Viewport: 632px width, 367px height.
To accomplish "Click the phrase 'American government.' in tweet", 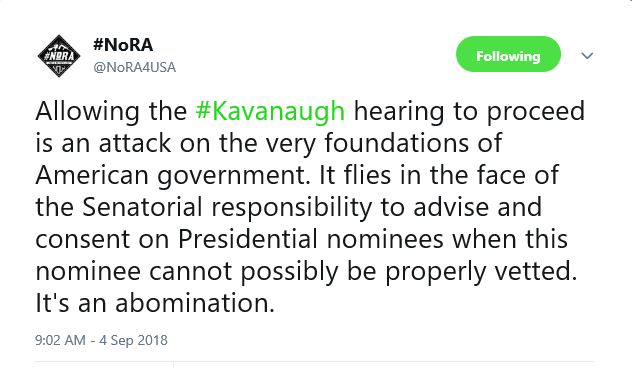I will click(x=173, y=176).
